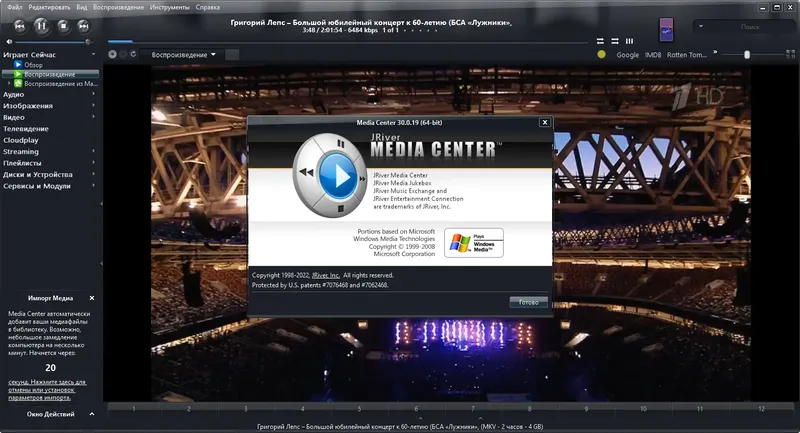Screen dimensions: 800x433
Task: Minimize the Media Center window
Action: click(763, 8)
